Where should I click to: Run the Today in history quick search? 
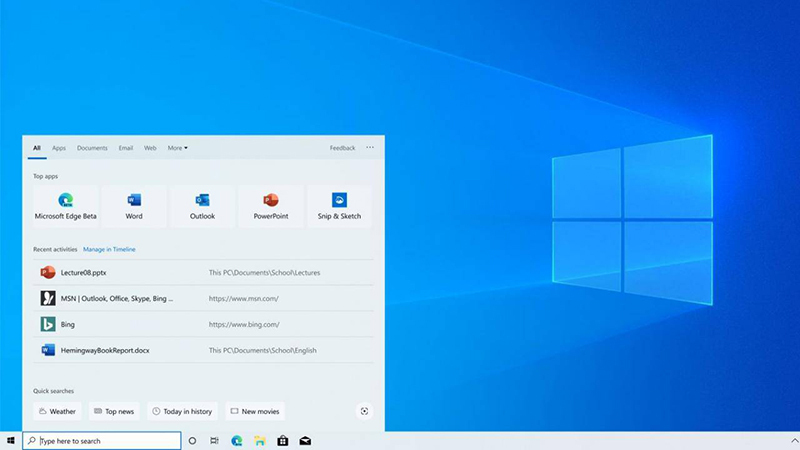click(x=183, y=411)
